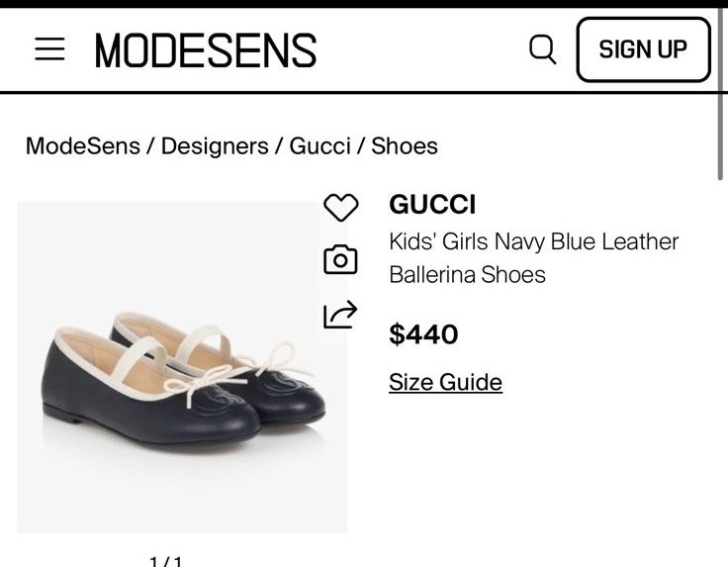Add shoes to wishlist with heart icon
The image size is (728, 567).
(340, 208)
